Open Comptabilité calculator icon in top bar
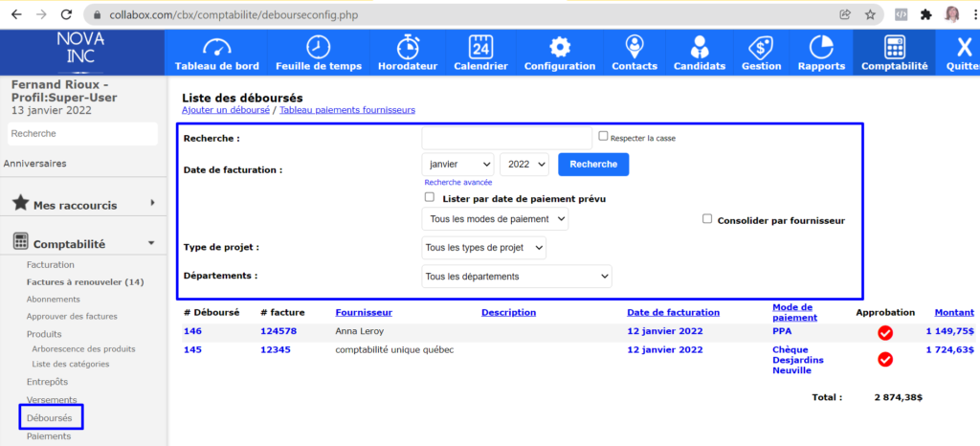This screenshot has width=980, height=446. click(x=895, y=47)
